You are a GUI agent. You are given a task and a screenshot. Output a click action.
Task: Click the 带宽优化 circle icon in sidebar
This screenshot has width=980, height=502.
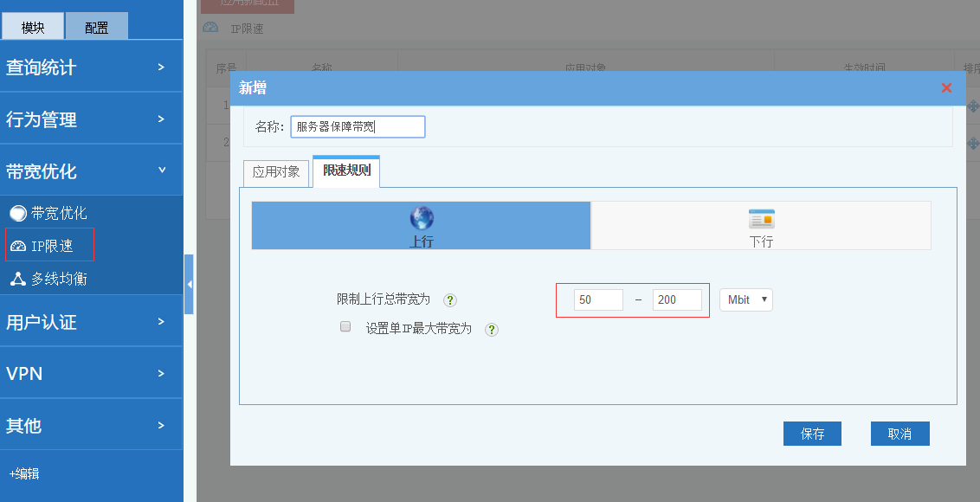pos(18,213)
